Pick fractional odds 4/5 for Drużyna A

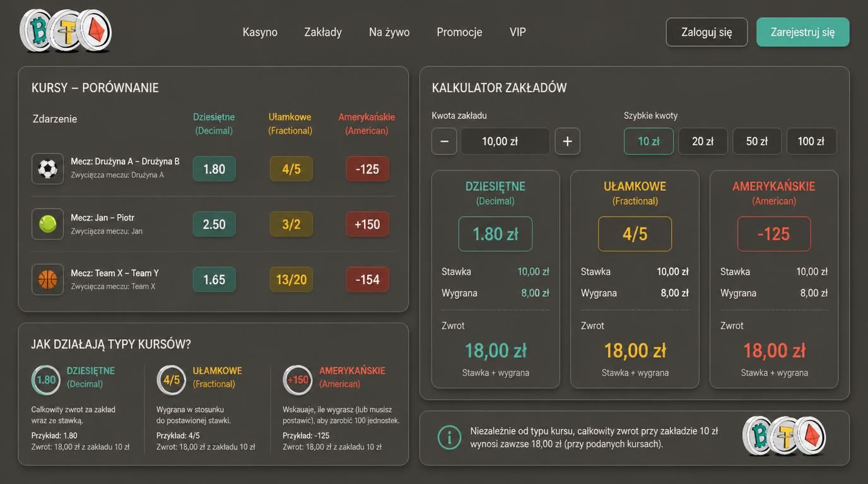(x=291, y=169)
